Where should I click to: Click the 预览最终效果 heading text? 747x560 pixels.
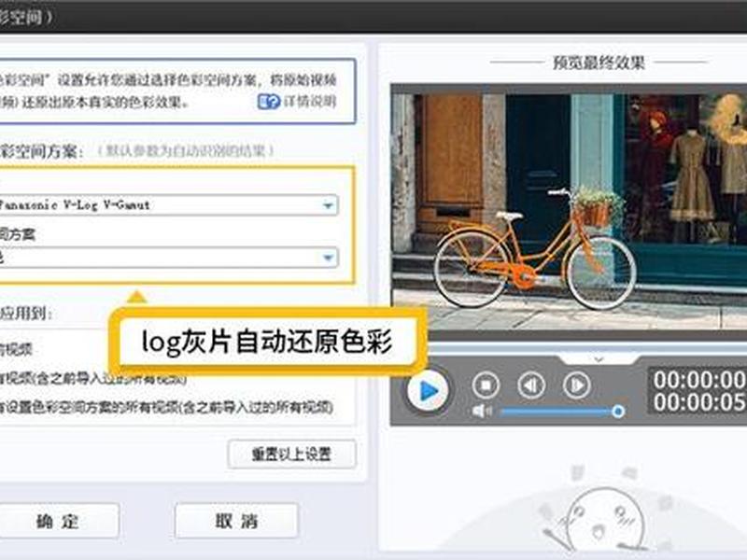599,63
